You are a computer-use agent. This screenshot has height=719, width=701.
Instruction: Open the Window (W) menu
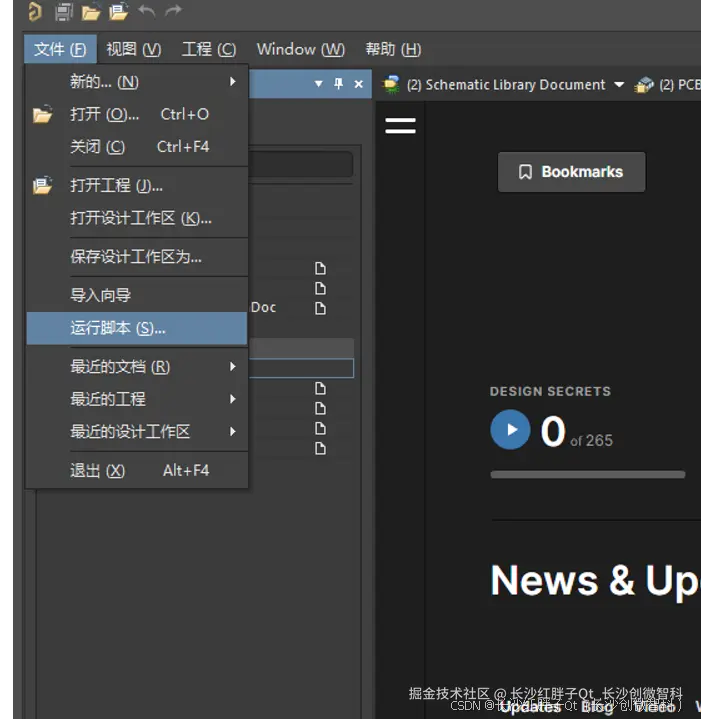[x=301, y=49]
